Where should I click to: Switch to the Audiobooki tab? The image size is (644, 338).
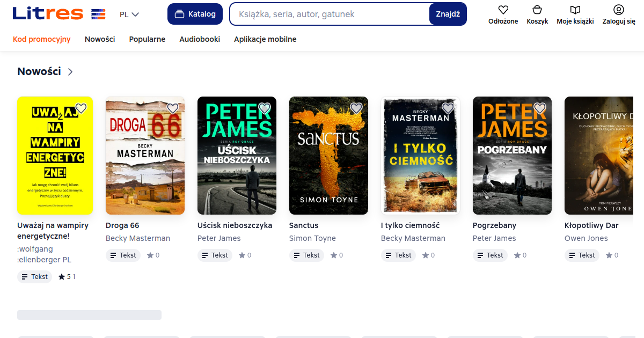(200, 39)
